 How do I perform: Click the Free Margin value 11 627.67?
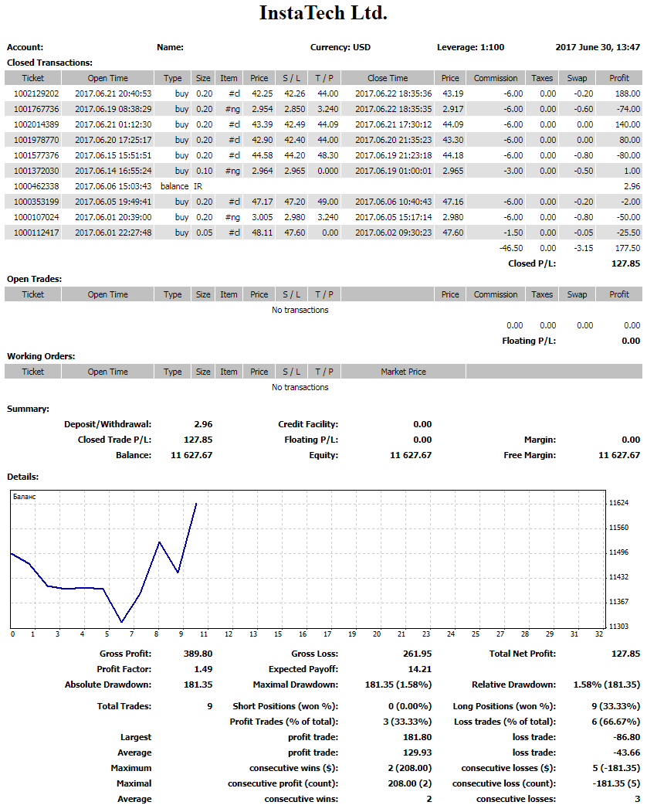619,455
